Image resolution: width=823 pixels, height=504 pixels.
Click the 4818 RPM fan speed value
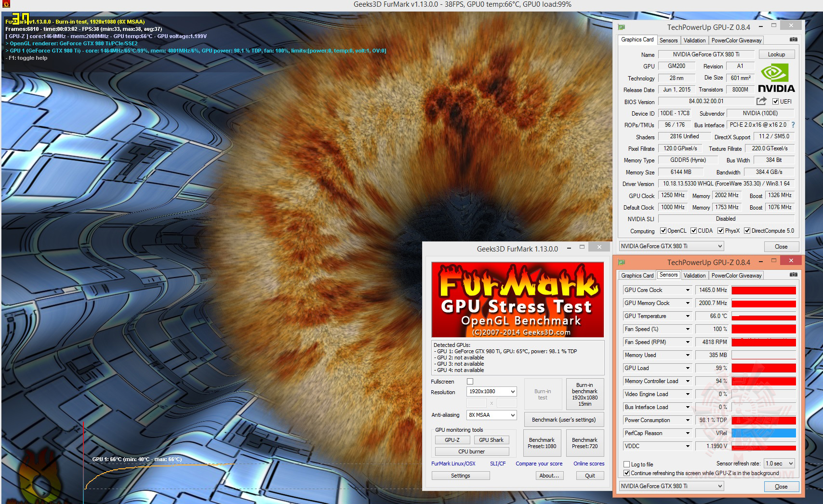point(712,342)
